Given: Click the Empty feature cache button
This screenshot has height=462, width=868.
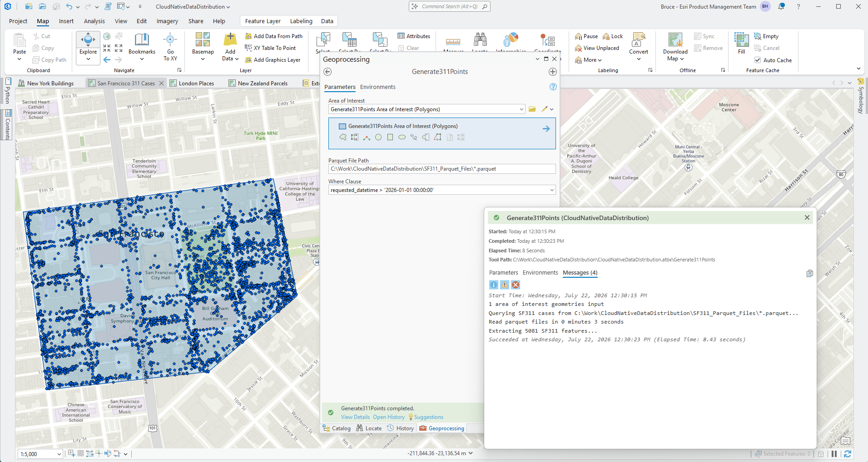Looking at the screenshot, I should (766, 36).
